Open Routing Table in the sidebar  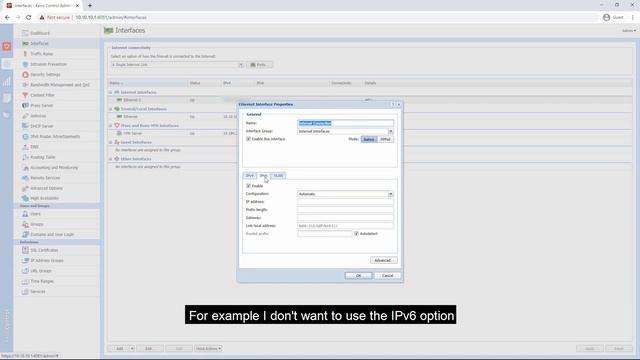coord(42,157)
